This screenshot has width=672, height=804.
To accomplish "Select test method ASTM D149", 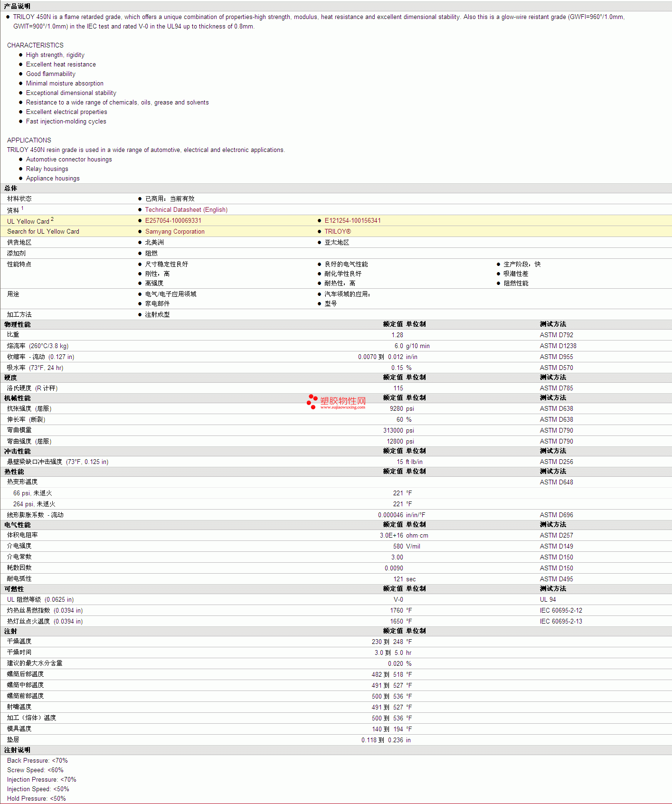I will 557,547.
